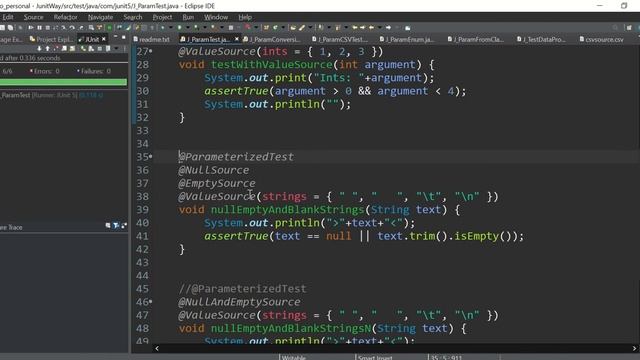Click the Save All toolbar icon
The image size is (640, 360).
tap(10, 27)
